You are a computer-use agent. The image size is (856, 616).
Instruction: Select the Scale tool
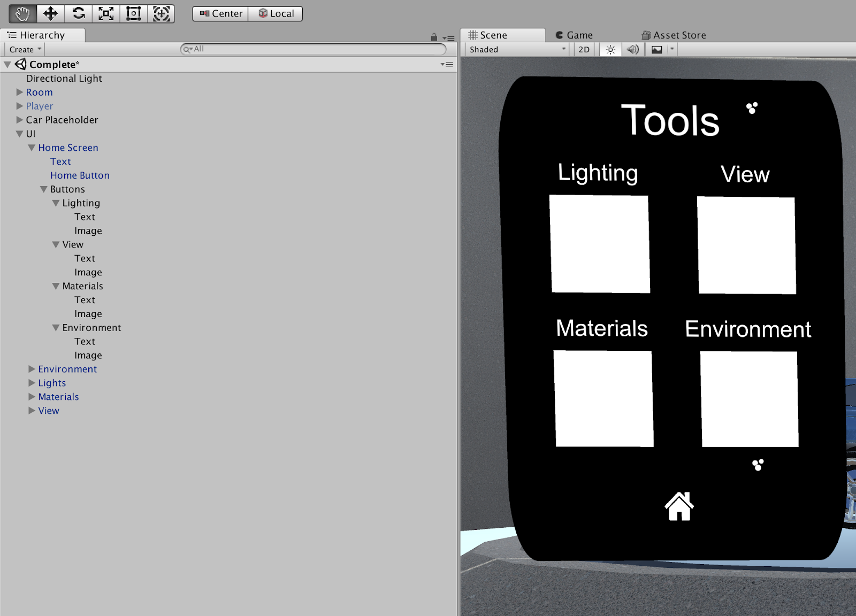106,13
